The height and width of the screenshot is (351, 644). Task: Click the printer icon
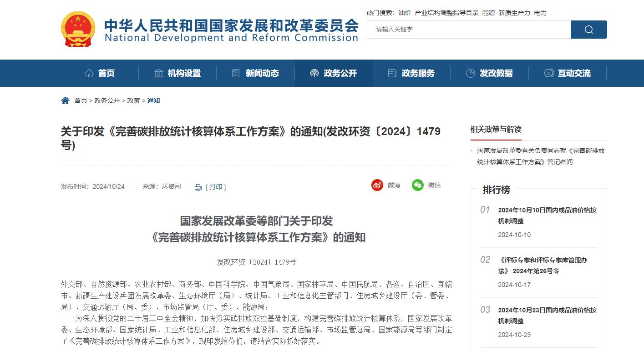coord(198,187)
